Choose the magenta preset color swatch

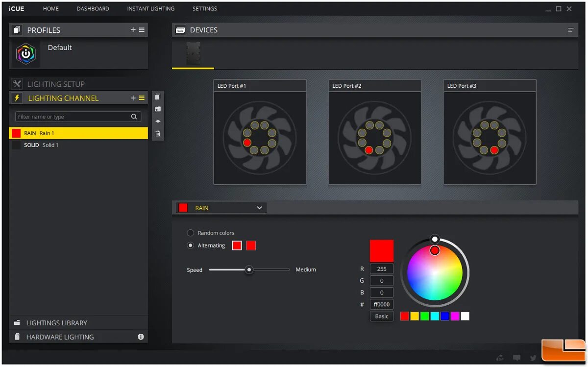(455, 316)
